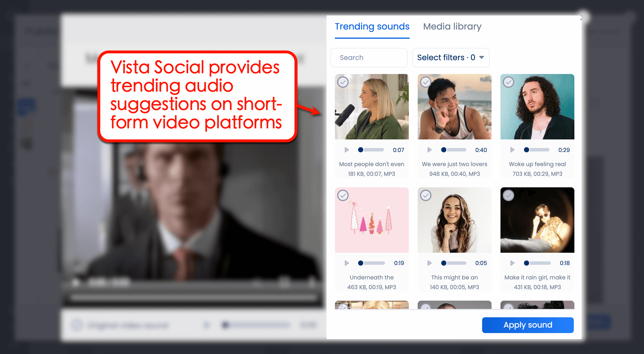Select the "Most people don't even" sound checkmark
Image resolution: width=644 pixels, height=354 pixels.
click(x=343, y=82)
